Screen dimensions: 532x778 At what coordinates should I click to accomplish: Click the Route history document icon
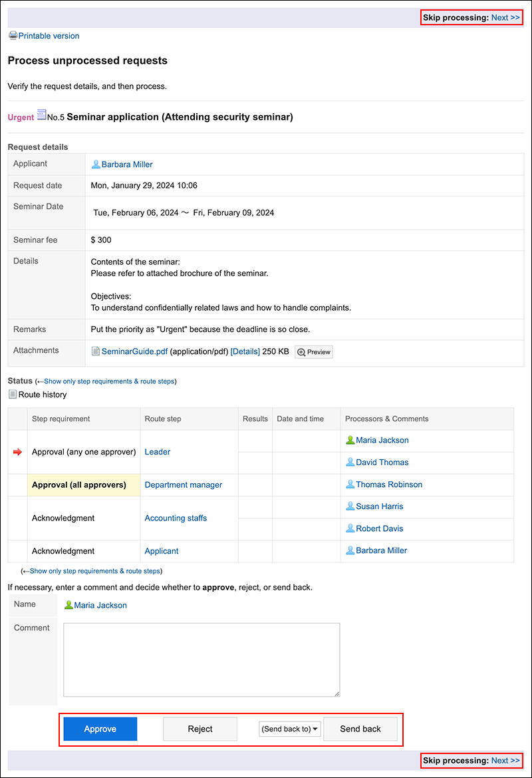(x=13, y=395)
